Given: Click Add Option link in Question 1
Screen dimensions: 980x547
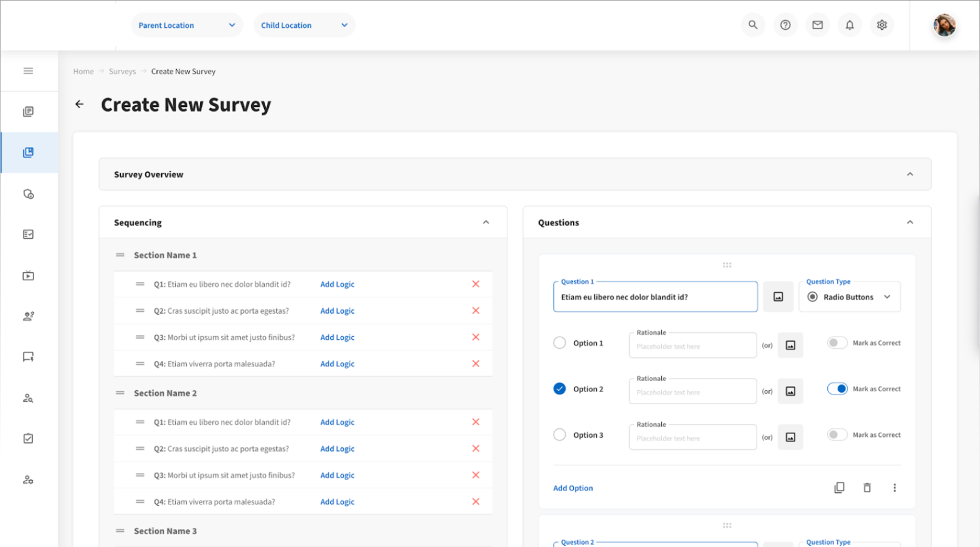Looking at the screenshot, I should coord(573,488).
